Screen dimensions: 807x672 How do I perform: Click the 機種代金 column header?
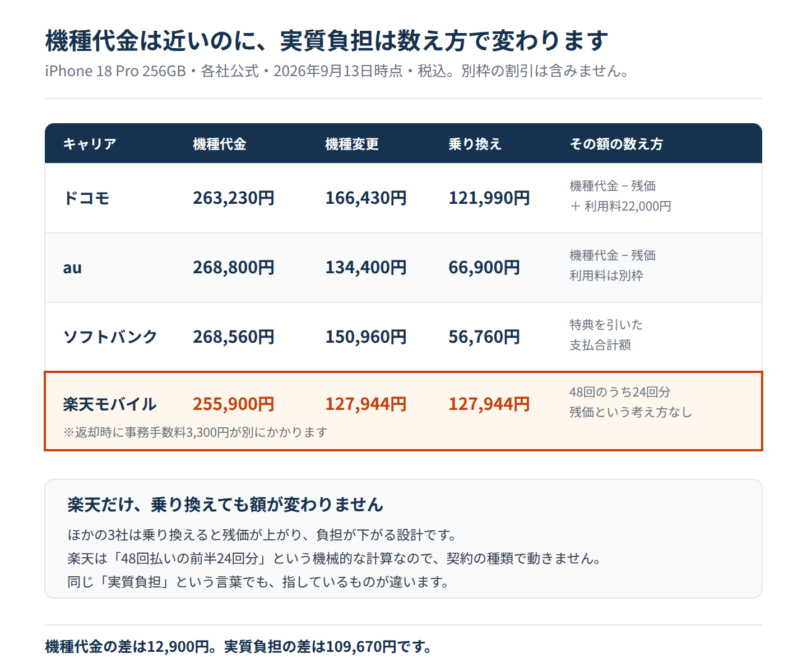[x=220, y=144]
